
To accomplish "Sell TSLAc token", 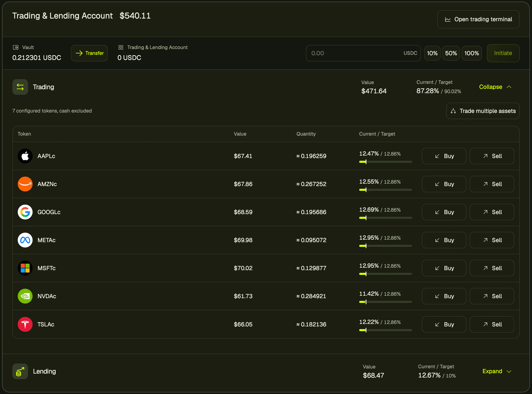I will click(x=492, y=324).
